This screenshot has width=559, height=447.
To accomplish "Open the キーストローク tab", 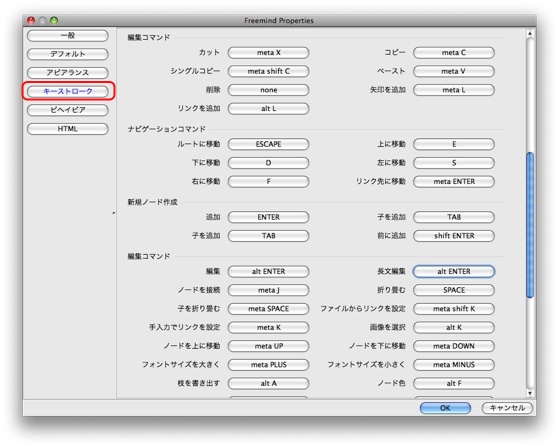I will pos(68,91).
